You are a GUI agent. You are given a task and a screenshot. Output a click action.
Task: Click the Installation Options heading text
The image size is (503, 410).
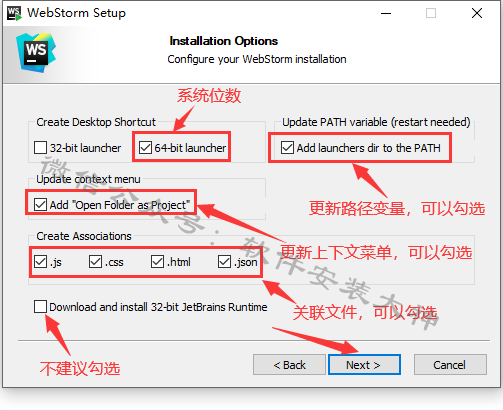pyautogui.click(x=224, y=41)
